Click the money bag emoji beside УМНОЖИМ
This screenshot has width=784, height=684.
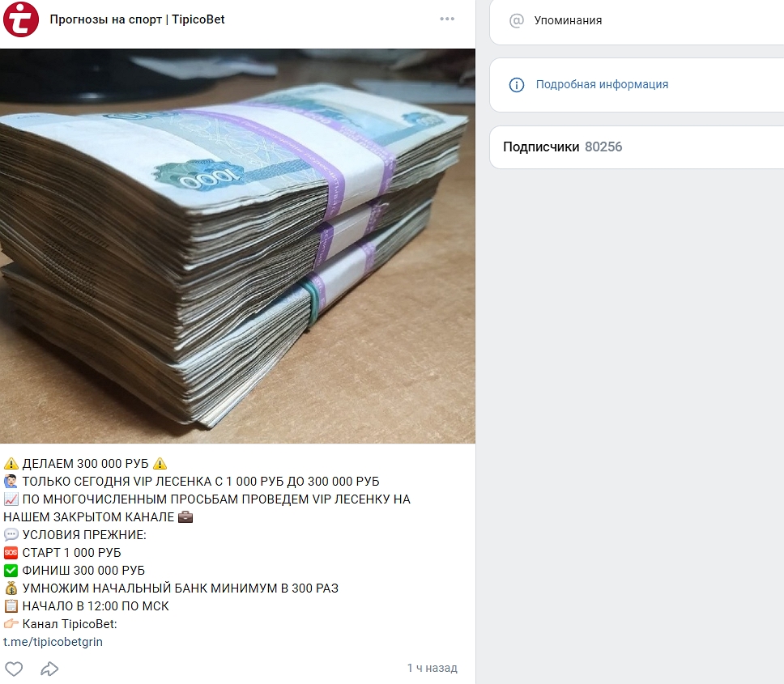coord(11,588)
